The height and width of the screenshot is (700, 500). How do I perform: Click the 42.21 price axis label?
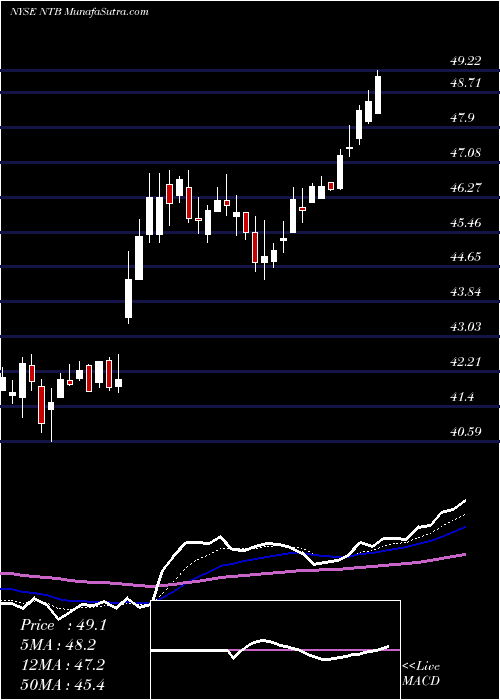pos(466,361)
